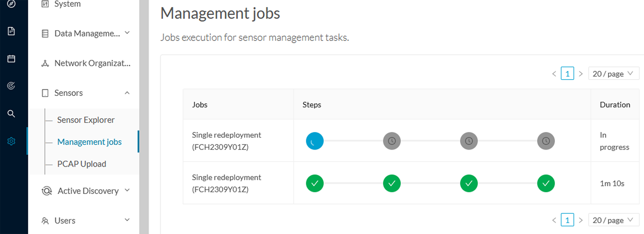
Task: Switch to the Sensor Explorer section
Action: [x=86, y=120]
